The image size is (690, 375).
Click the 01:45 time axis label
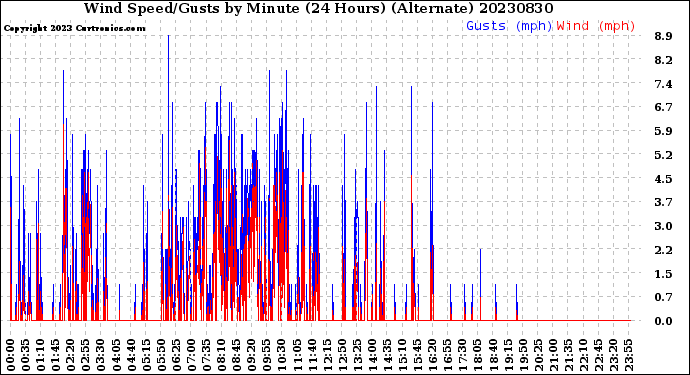point(55,355)
